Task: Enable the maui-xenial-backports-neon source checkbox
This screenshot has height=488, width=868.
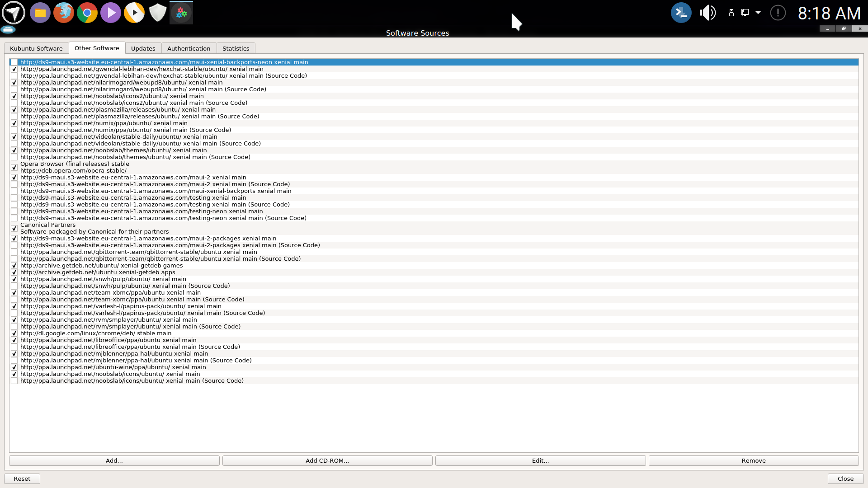Action: (x=14, y=62)
